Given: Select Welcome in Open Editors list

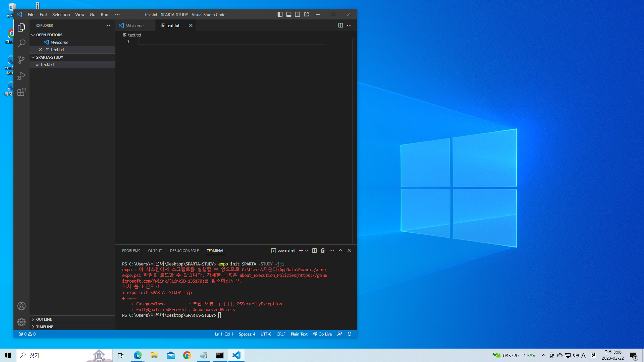Looking at the screenshot, I should [x=72, y=42].
